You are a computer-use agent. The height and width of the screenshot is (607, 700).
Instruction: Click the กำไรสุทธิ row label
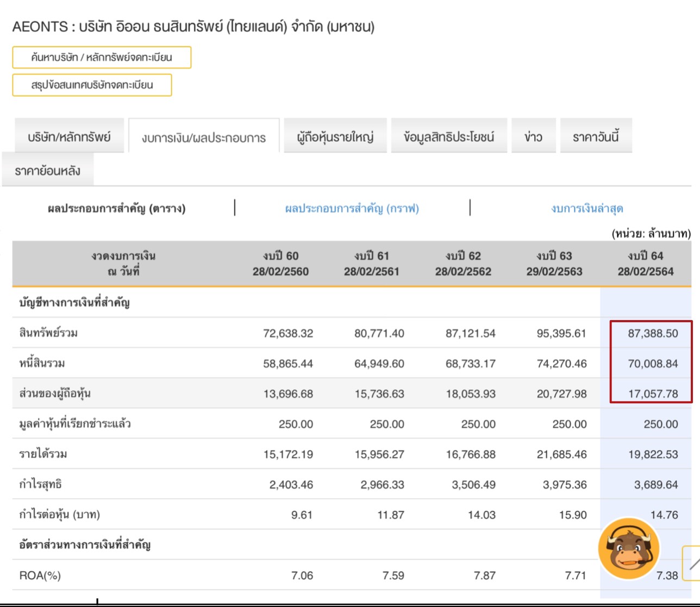click(x=41, y=484)
